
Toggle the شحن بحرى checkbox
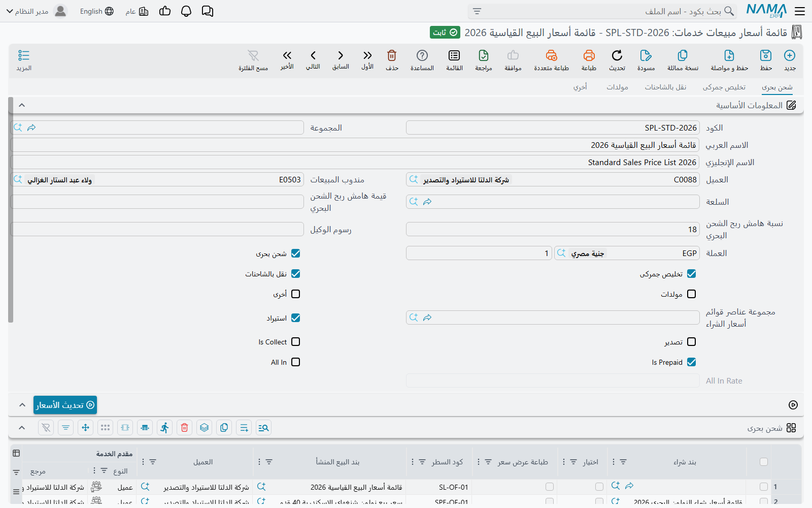[296, 253]
